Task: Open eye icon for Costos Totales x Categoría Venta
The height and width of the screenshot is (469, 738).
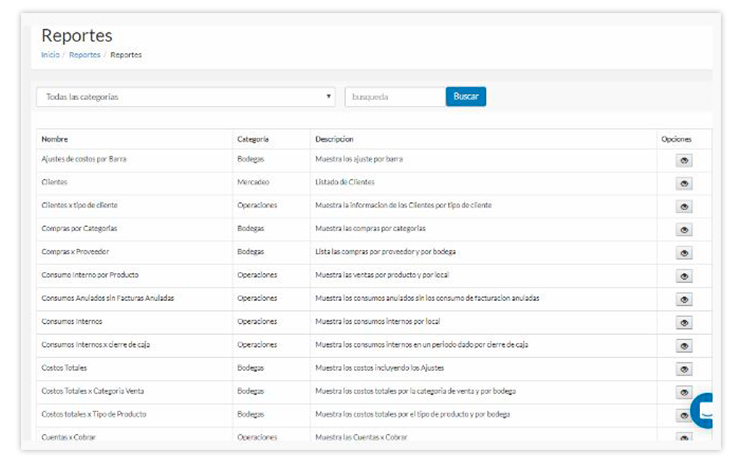Action: tap(684, 392)
